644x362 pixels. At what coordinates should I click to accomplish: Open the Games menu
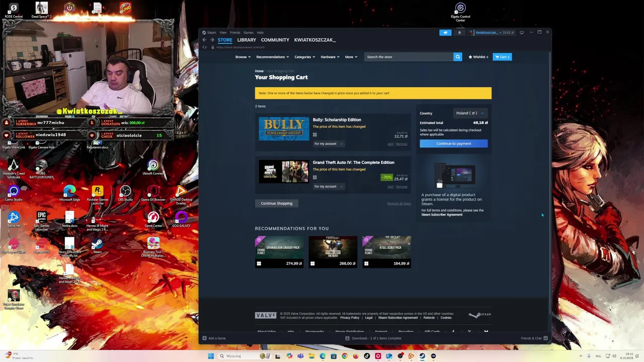(x=249, y=33)
